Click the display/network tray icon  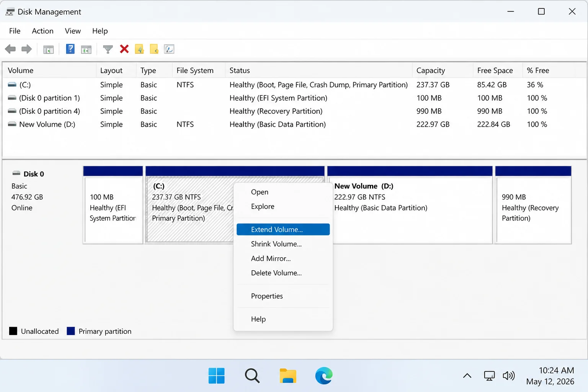(x=489, y=376)
